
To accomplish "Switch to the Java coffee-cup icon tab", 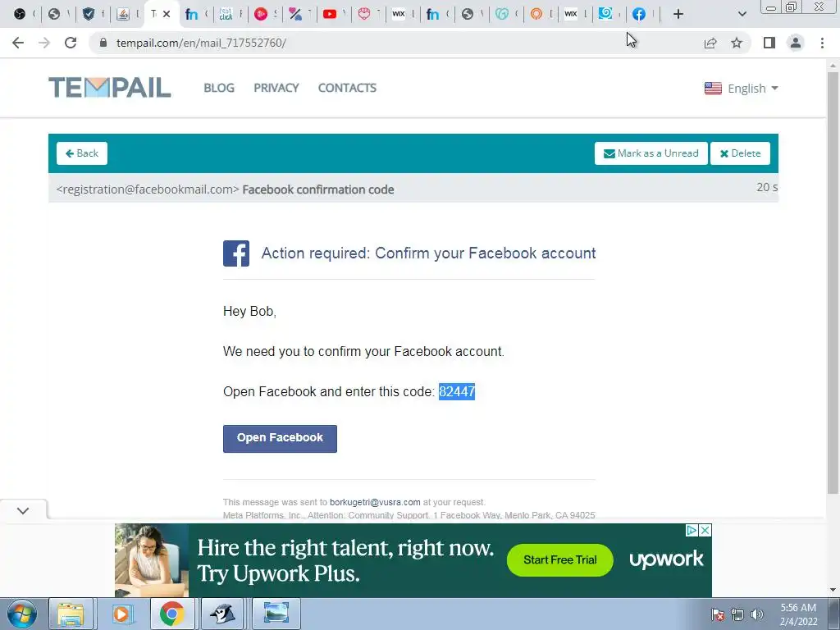I will (123, 14).
